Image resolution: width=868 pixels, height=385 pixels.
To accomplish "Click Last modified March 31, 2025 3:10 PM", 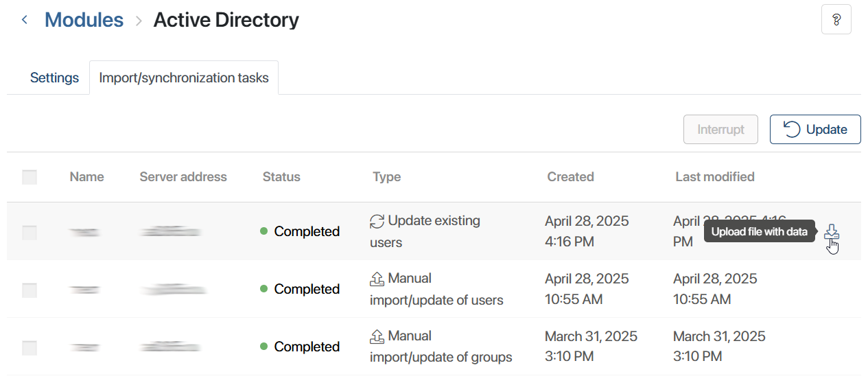I will (x=719, y=347).
